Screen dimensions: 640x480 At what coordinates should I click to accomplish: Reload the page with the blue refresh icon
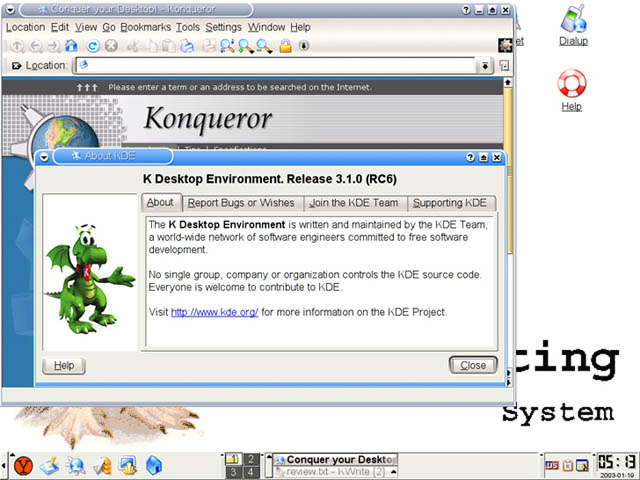click(93, 46)
